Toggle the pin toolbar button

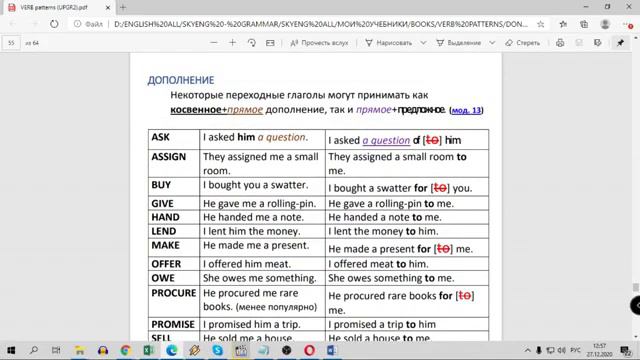coord(620,43)
